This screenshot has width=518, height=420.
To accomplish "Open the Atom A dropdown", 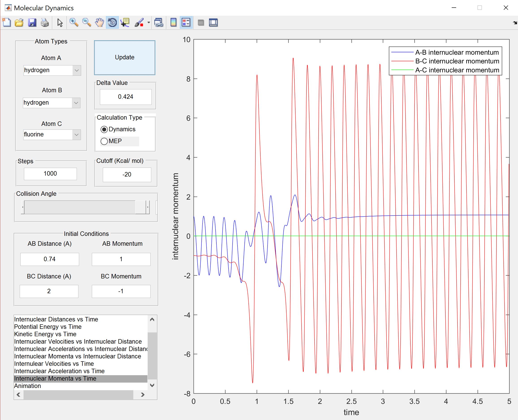I will click(x=76, y=70).
